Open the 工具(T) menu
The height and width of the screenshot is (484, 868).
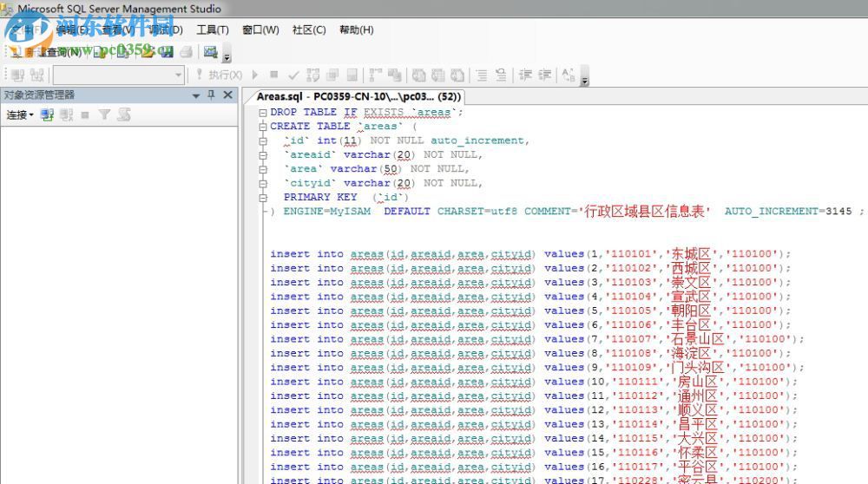click(213, 29)
